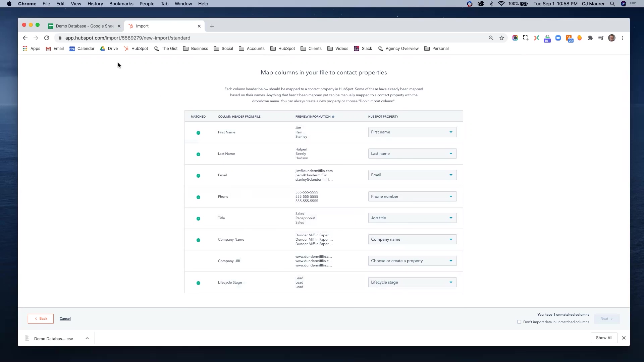The width and height of the screenshot is (644, 362).
Task: Open the Apple menu
Action: click(x=9, y=4)
